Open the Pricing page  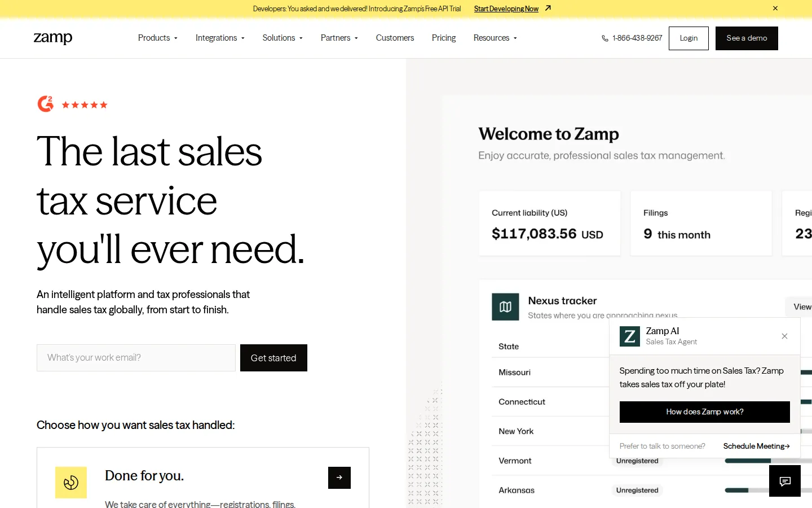[444, 38]
